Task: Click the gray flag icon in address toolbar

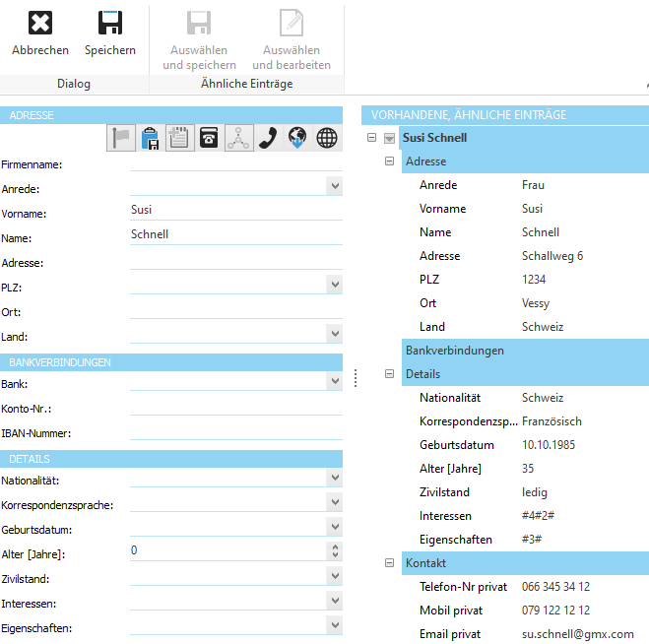Action: point(121,139)
